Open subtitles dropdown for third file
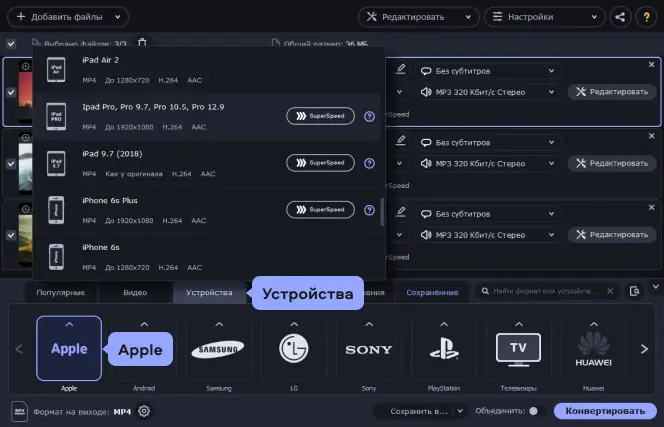The image size is (664, 427). point(488,214)
